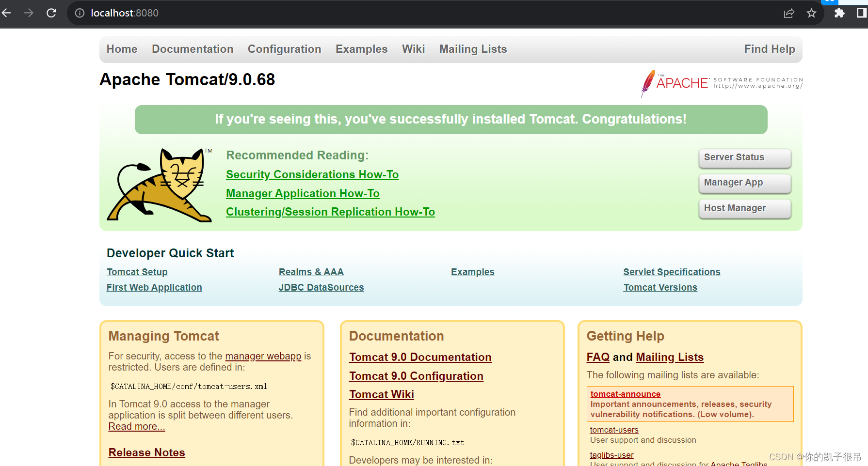Click Read more... under Managing Tomcat

(x=137, y=426)
